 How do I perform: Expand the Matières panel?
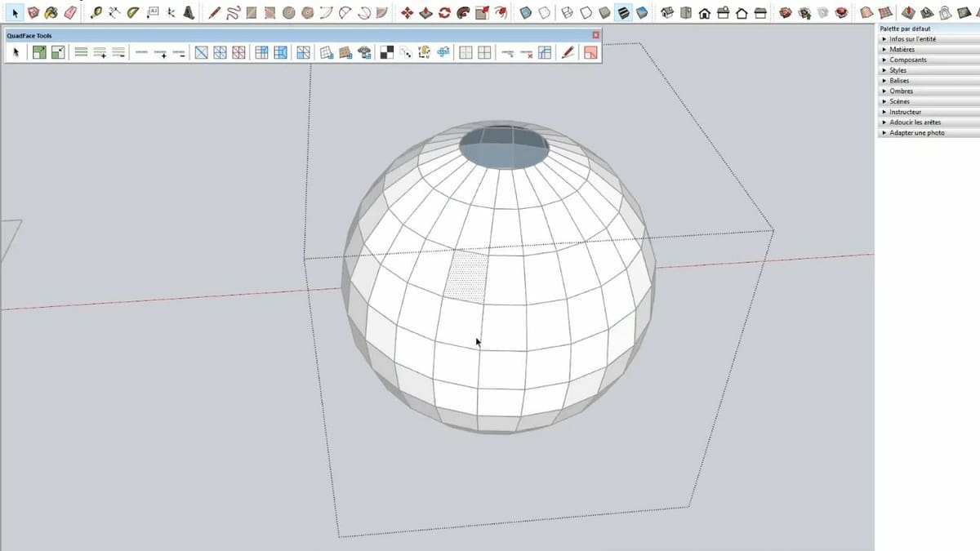[x=928, y=50]
